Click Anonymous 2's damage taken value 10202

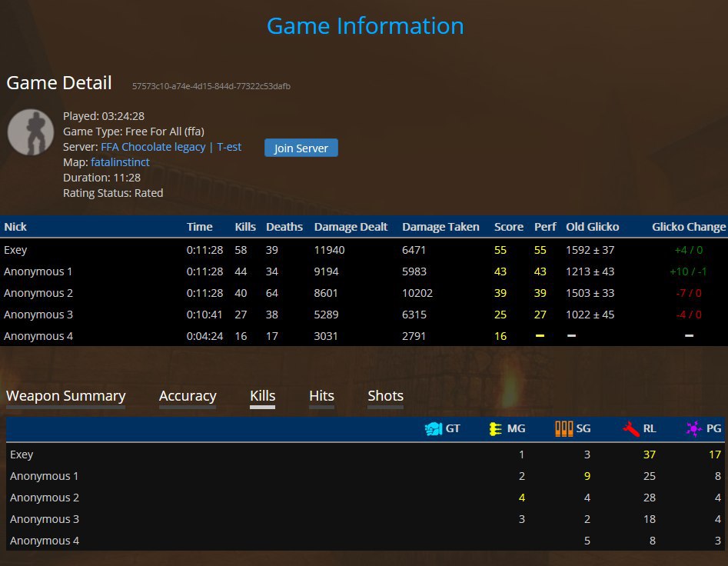click(x=417, y=293)
